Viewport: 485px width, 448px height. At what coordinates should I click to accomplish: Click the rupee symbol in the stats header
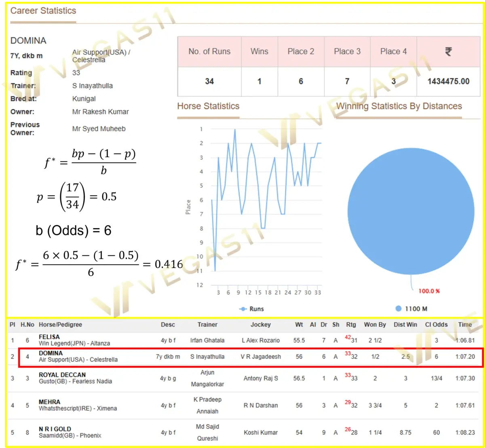448,52
